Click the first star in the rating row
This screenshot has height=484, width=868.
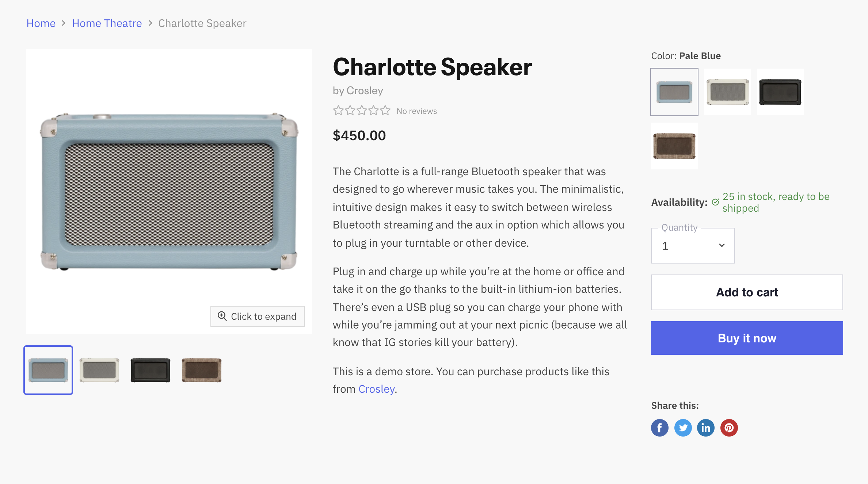(338, 110)
